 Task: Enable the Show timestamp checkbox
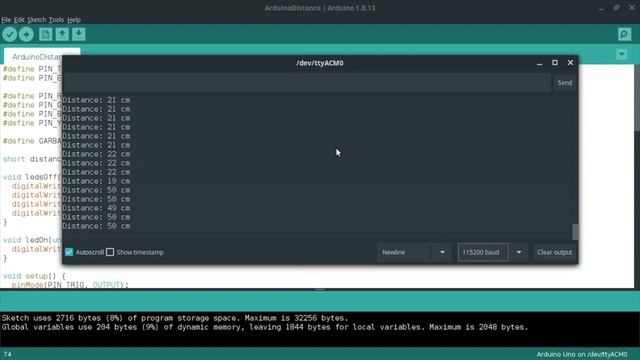click(110, 252)
